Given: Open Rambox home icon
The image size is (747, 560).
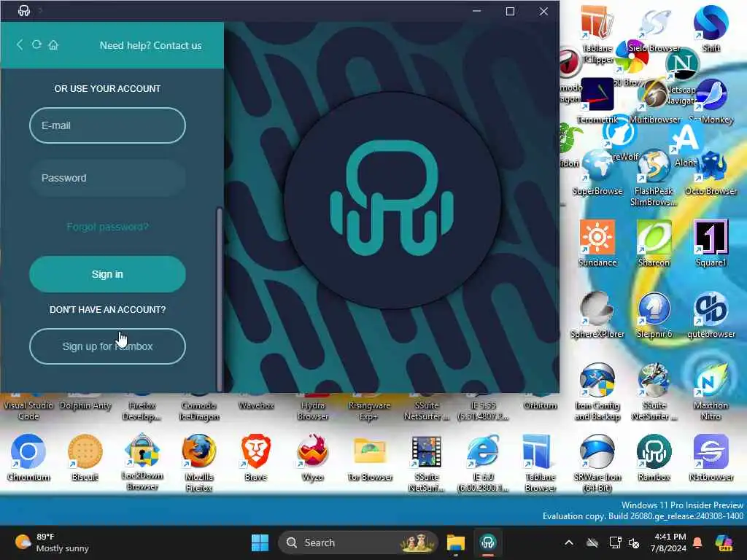Looking at the screenshot, I should pyautogui.click(x=53, y=44).
